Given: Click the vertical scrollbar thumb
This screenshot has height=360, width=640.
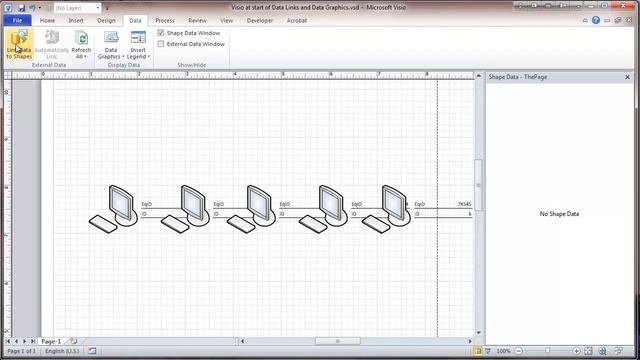Looking at the screenshot, I should pyautogui.click(x=478, y=185).
